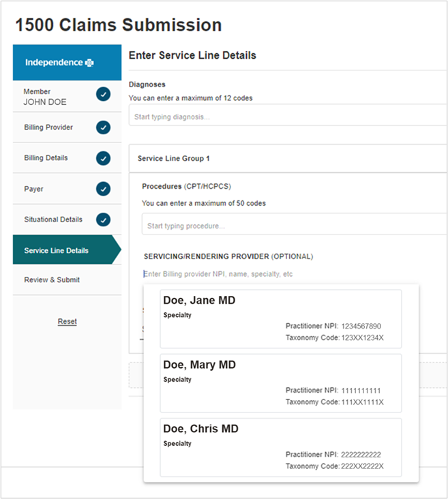This screenshot has width=448, height=499.
Task: Click the Situational Details checkmark icon
Action: (x=103, y=220)
